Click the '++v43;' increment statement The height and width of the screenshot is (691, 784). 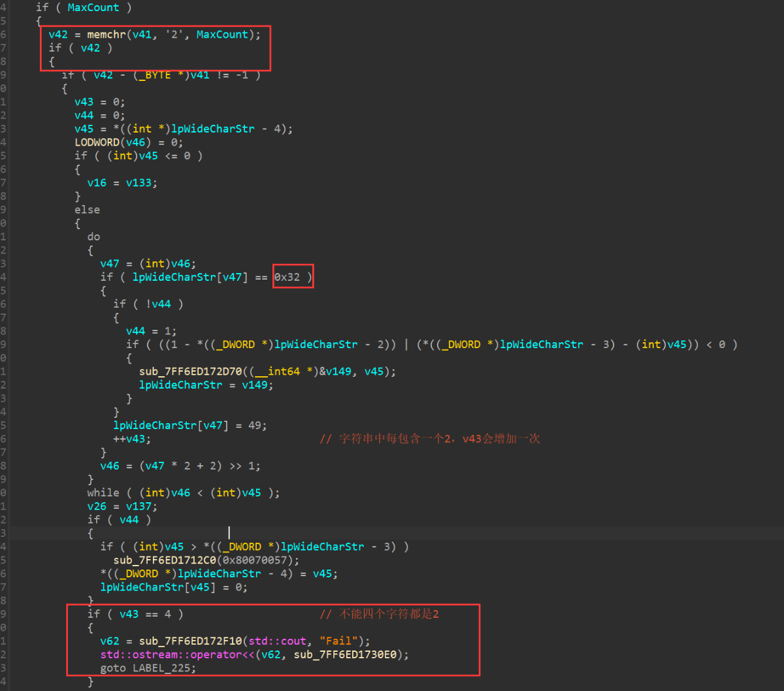[x=132, y=439]
